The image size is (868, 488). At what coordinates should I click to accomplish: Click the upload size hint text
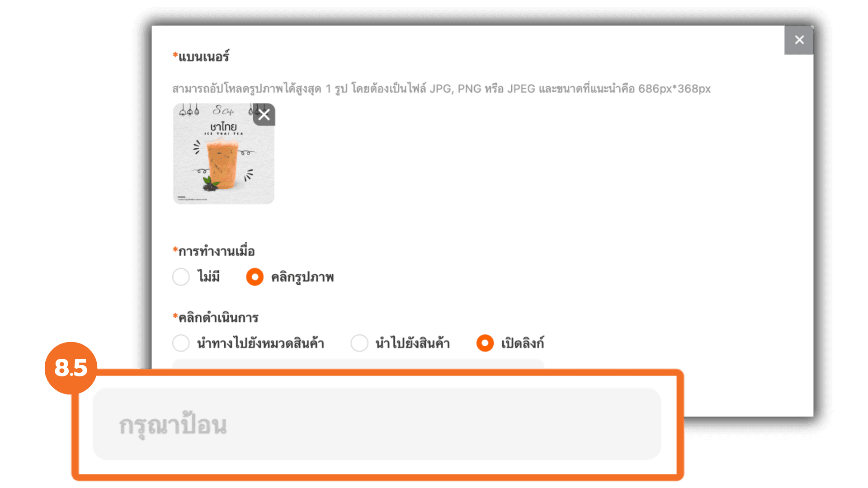pos(441,89)
